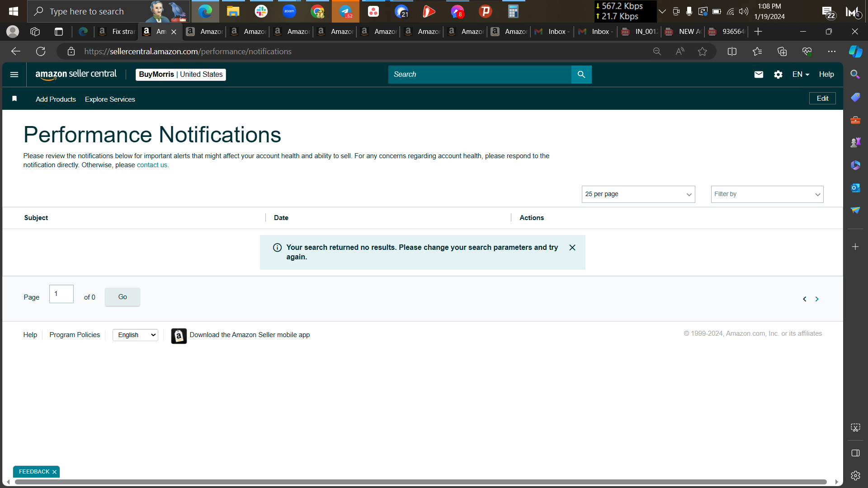Open browser Collections icon
The width and height of the screenshot is (868, 488).
tap(782, 52)
